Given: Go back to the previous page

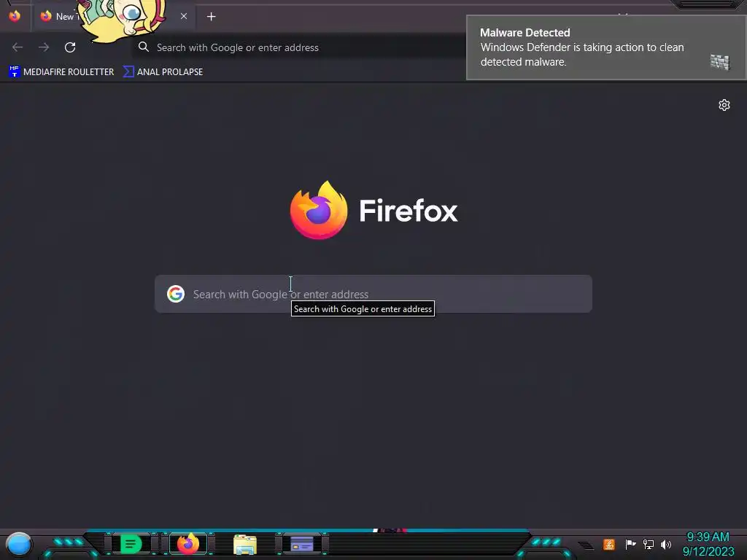Looking at the screenshot, I should [x=18, y=47].
